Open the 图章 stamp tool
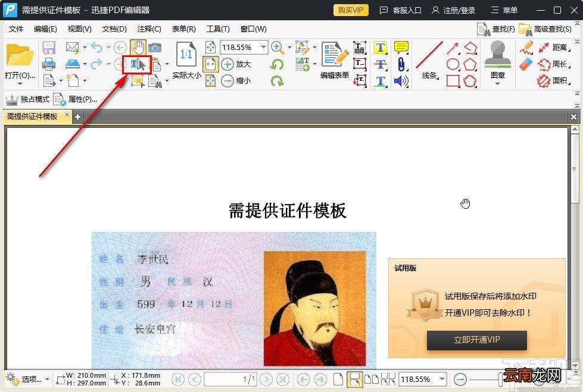 coord(498,60)
